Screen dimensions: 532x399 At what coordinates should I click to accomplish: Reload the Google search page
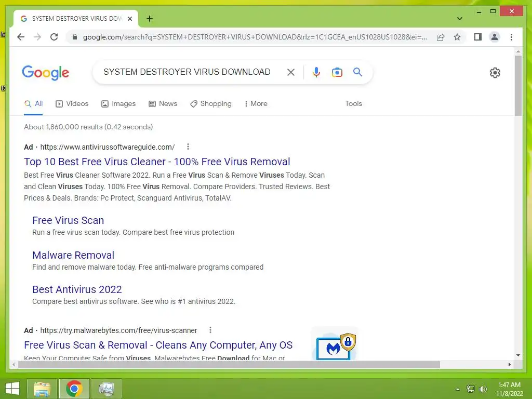click(54, 37)
